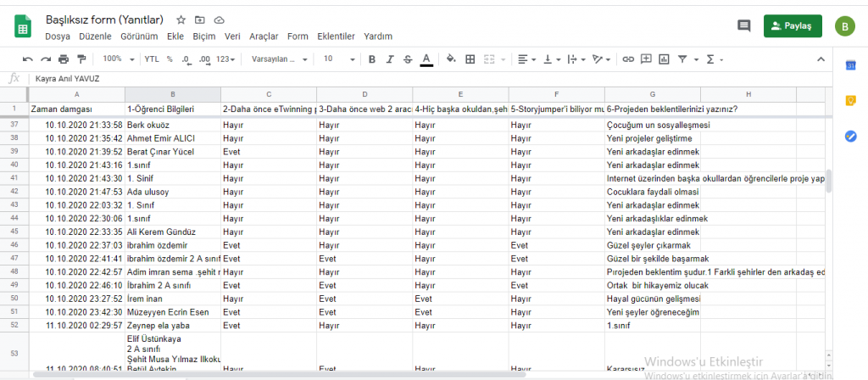Insert a link using the toolbar
Screen dimensions: 868x380
[x=628, y=59]
